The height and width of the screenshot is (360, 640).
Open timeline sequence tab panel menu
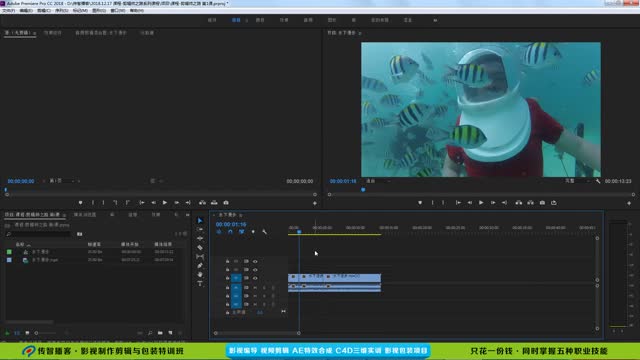[x=241, y=215]
